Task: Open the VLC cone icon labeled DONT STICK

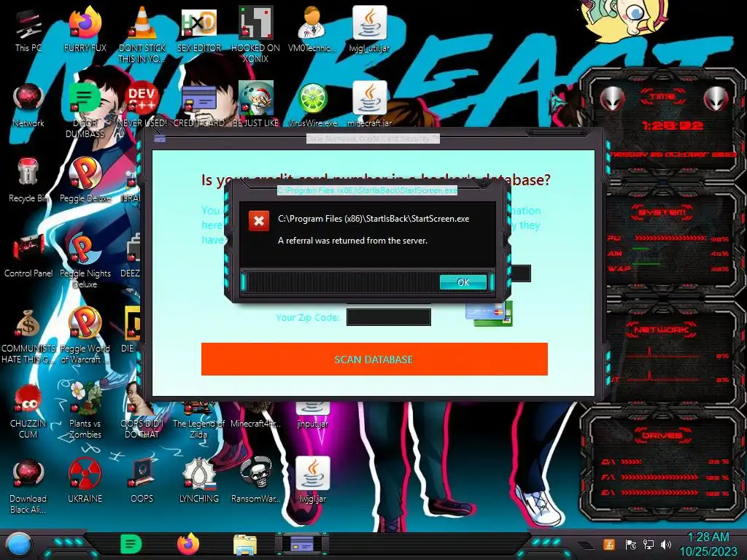Action: point(142,34)
